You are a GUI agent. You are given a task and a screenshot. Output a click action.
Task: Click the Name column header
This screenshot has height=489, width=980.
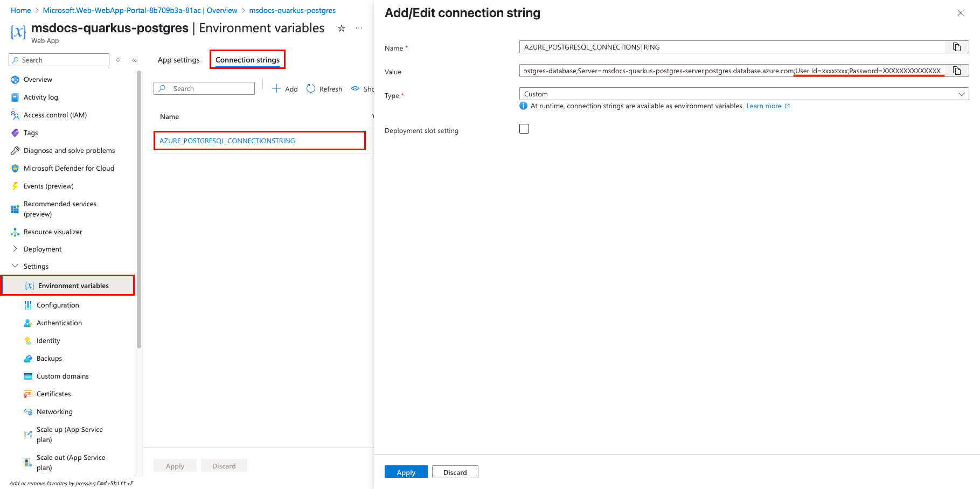point(169,117)
